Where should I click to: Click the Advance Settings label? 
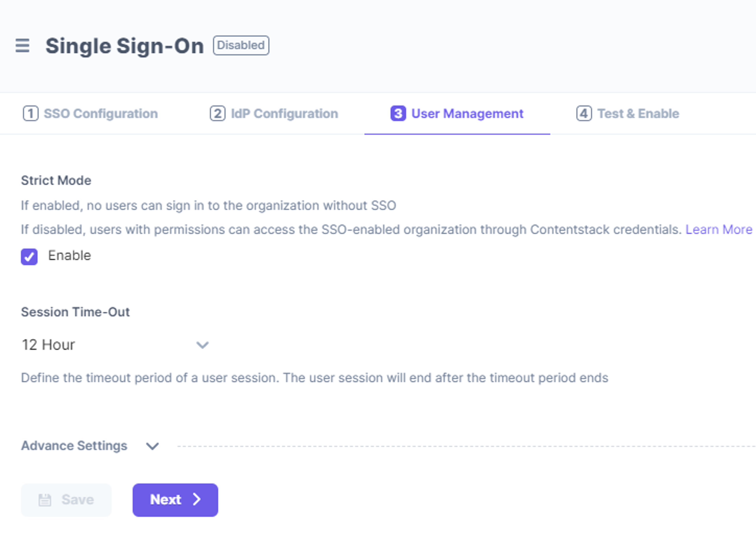(74, 446)
